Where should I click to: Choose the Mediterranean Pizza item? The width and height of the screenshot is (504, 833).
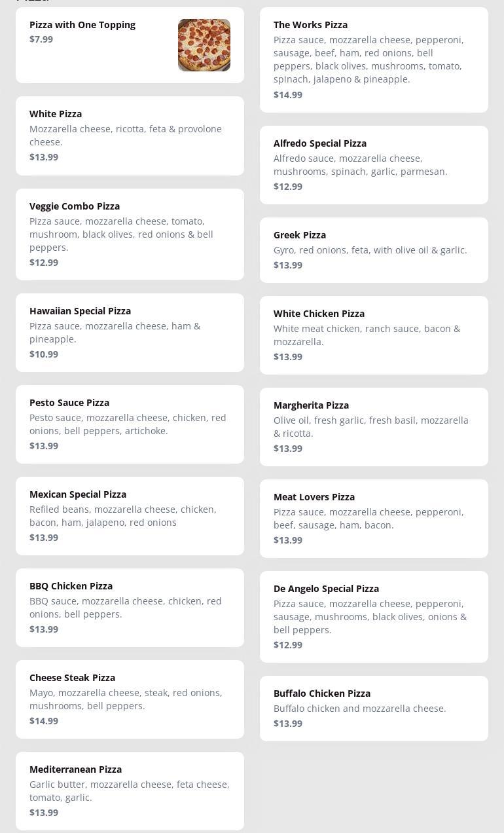[130, 790]
